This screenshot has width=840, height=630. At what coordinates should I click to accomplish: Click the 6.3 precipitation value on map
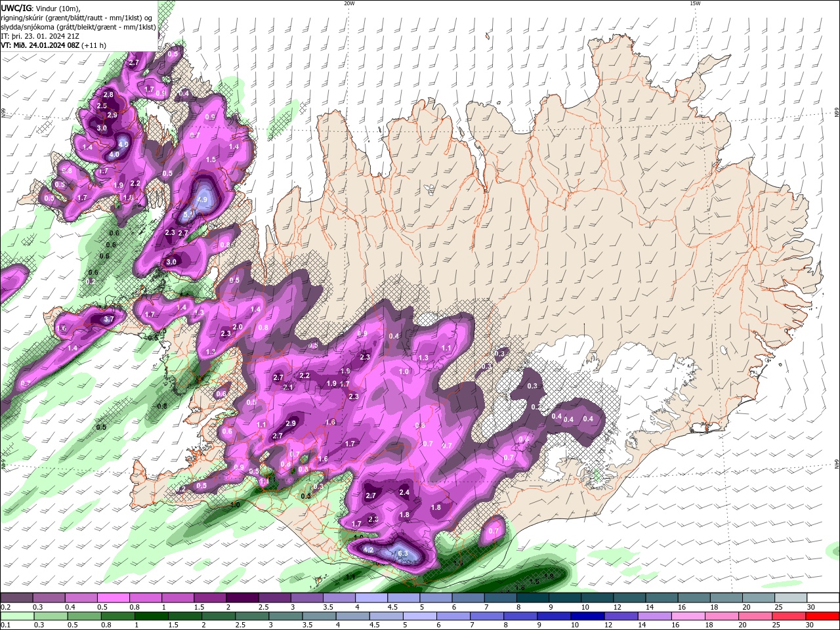pos(403,554)
